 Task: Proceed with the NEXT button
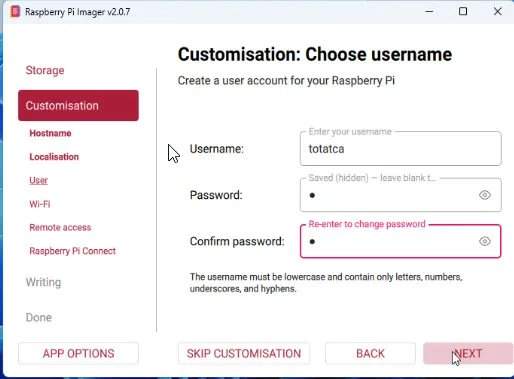(x=468, y=353)
